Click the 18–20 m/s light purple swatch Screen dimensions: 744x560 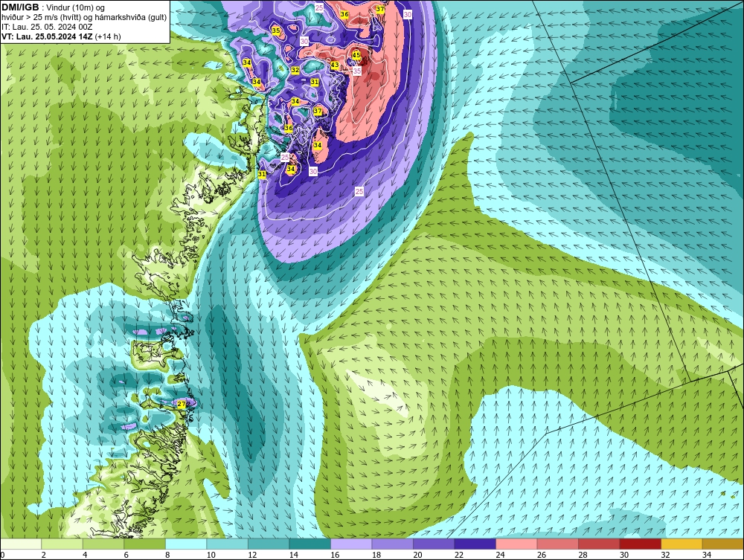392,544
